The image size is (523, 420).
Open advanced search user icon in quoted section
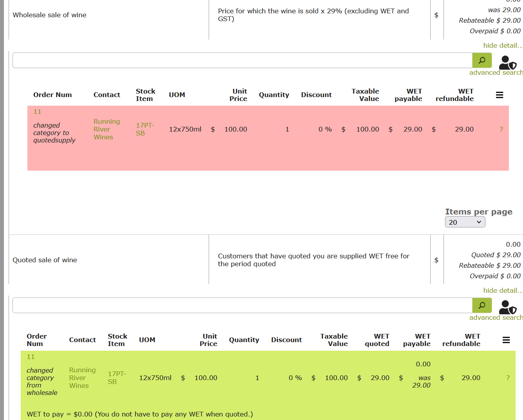pyautogui.click(x=508, y=308)
